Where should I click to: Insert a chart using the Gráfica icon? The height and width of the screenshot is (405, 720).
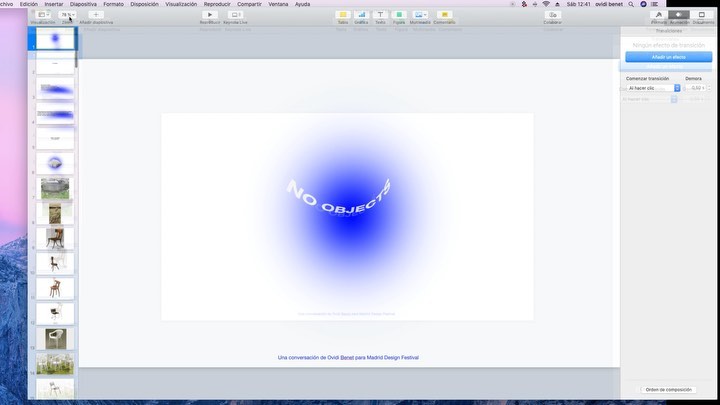tap(361, 15)
